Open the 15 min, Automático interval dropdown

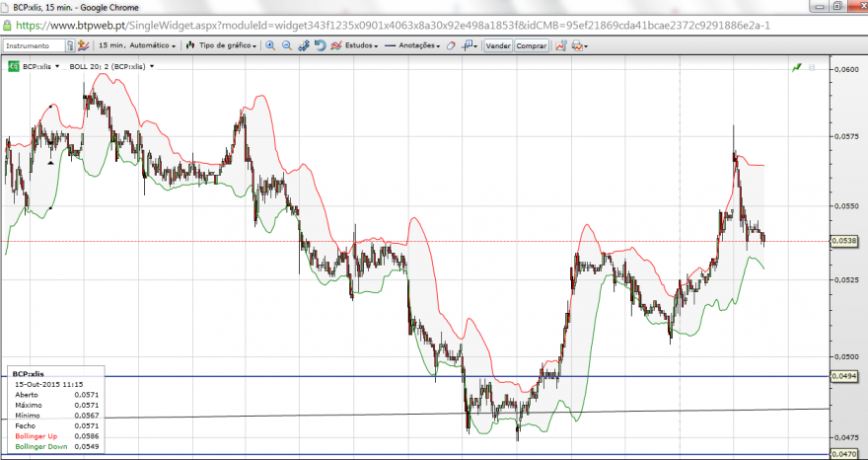pyautogui.click(x=137, y=46)
